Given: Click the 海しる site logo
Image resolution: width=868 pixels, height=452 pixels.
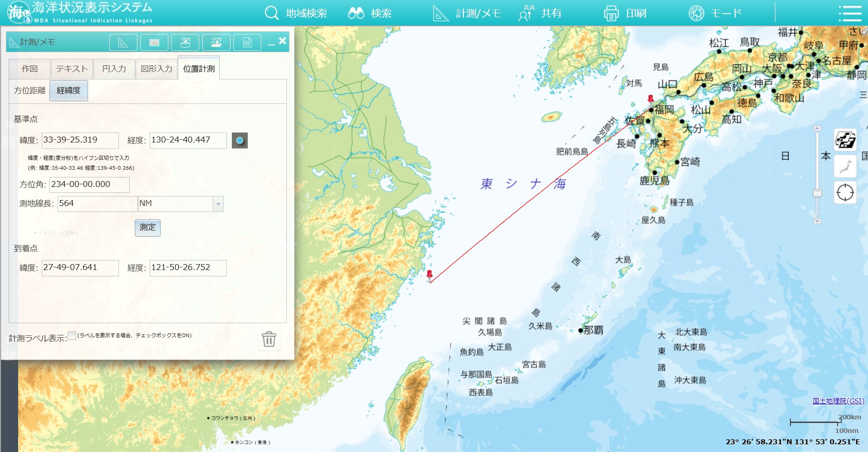Looking at the screenshot, I should (79, 12).
